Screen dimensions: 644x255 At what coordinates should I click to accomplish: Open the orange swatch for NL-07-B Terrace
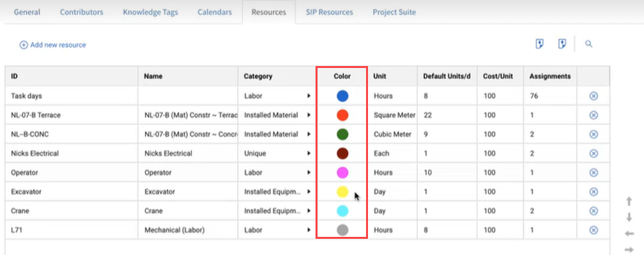point(343,115)
